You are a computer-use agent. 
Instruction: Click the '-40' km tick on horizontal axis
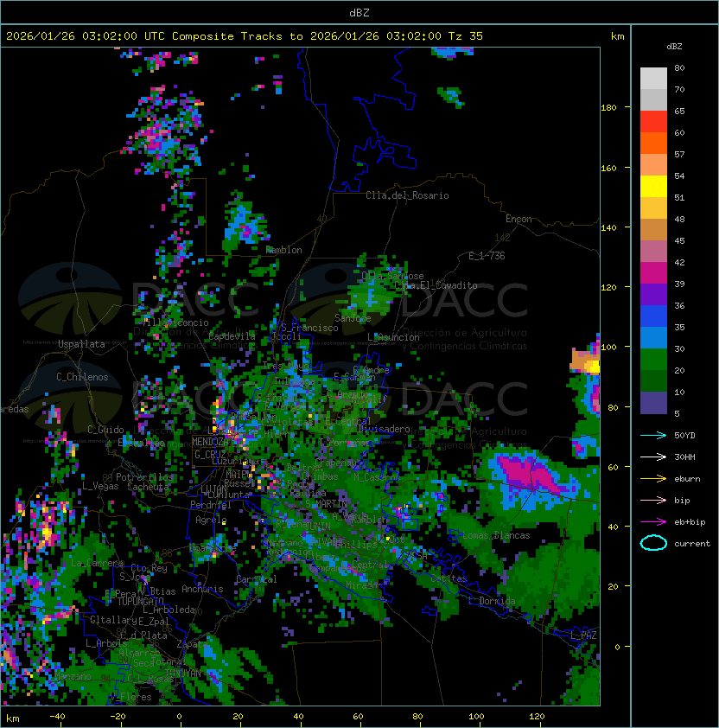pos(57,716)
